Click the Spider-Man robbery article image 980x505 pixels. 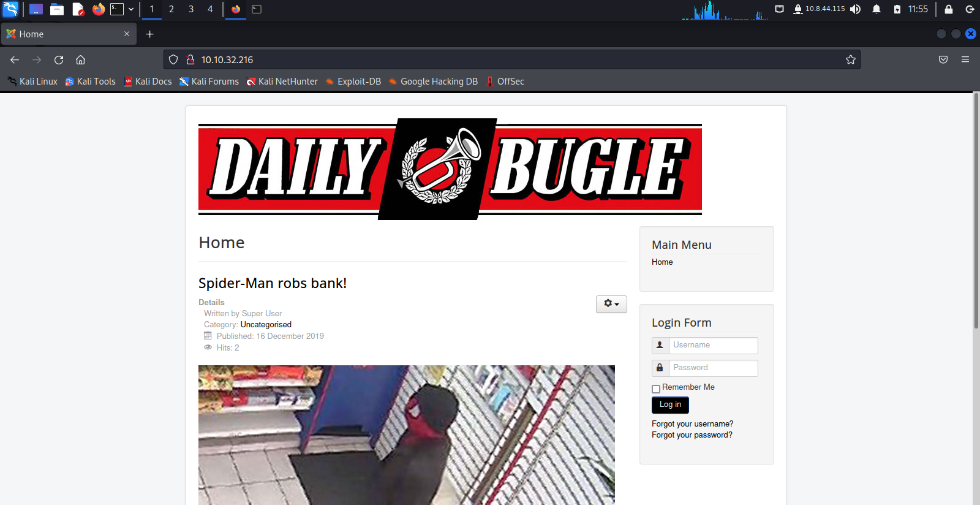coord(407,435)
